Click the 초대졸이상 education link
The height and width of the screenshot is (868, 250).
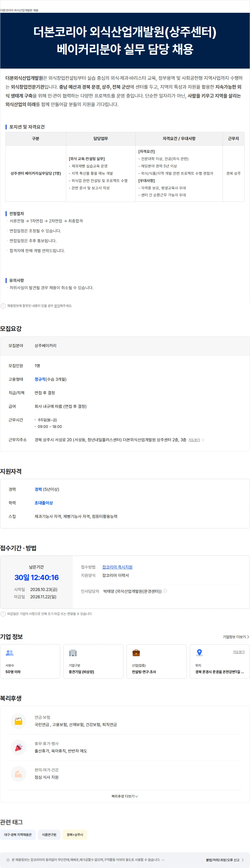pos(44,503)
